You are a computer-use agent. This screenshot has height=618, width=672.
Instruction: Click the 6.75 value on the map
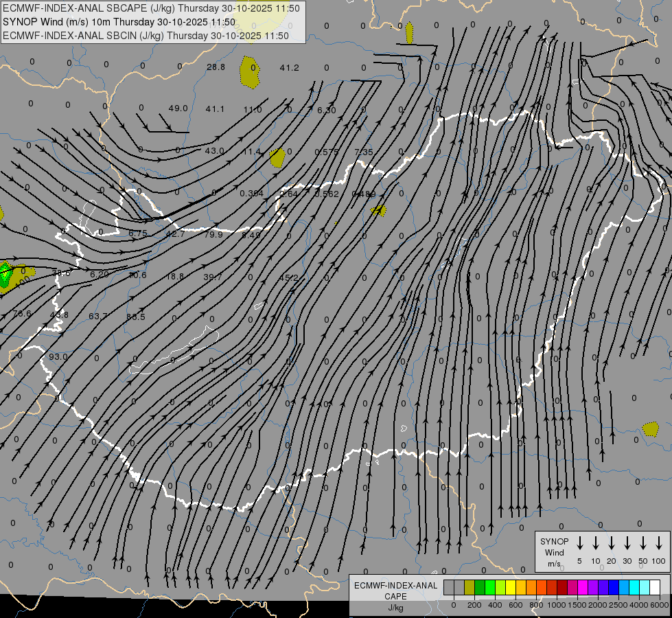[x=138, y=233]
